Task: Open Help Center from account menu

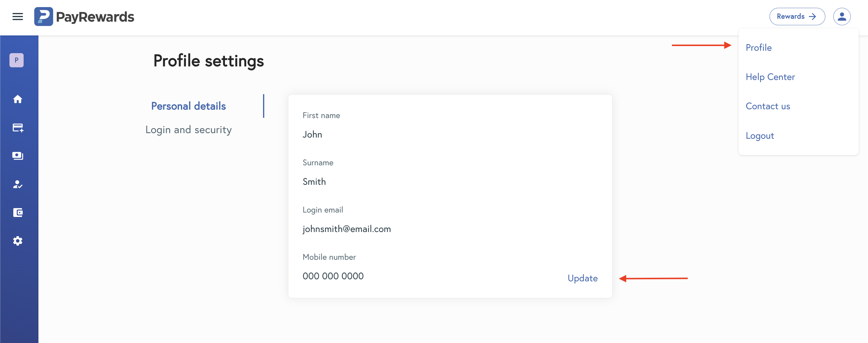Action: (x=770, y=77)
